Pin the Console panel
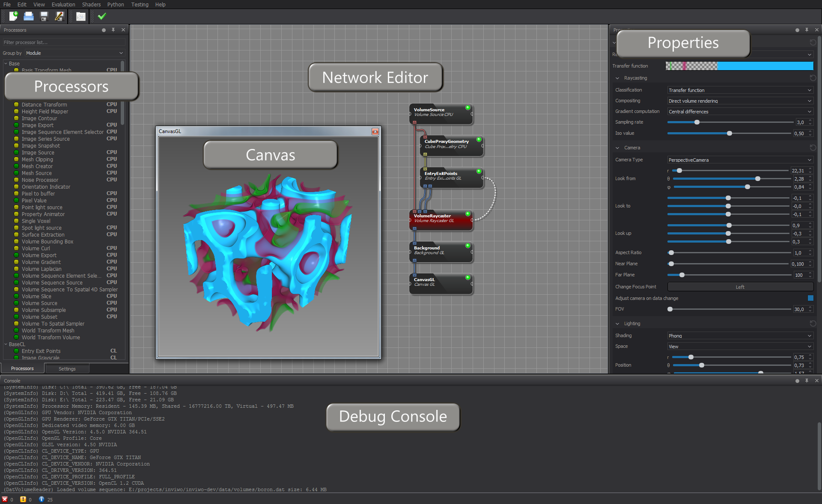Screen dimensions: 822x504 [807, 380]
